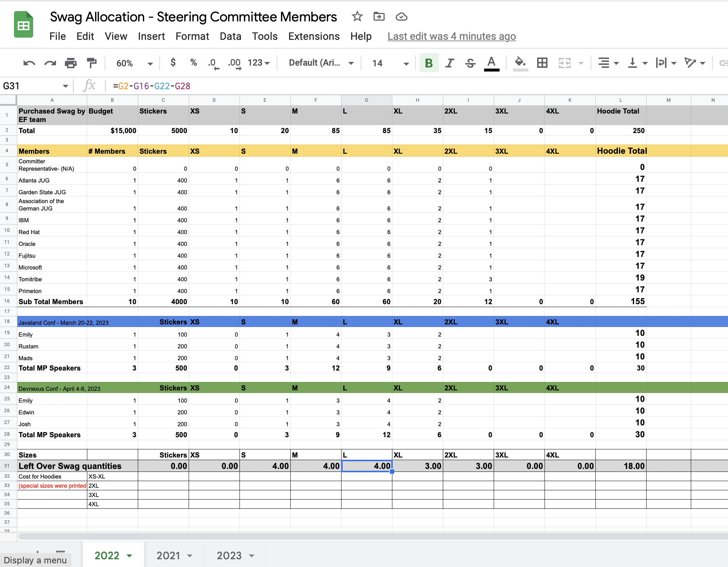Select column G header
Screen dimensions: 728x567
coord(367,100)
